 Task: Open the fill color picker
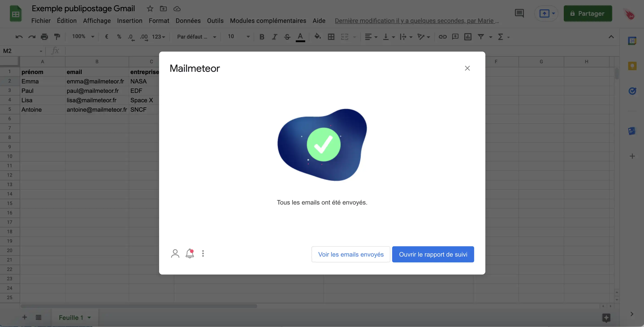318,37
